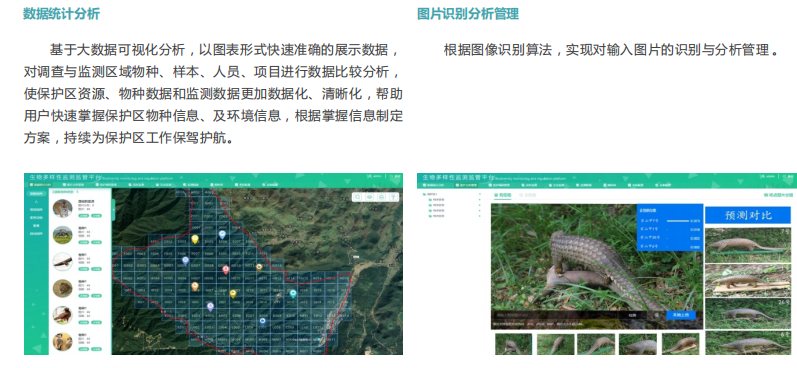Image resolution: width=797 pixels, height=368 pixels.
Task: Click the rightmost icon in the map toolbar
Action: coord(392,197)
